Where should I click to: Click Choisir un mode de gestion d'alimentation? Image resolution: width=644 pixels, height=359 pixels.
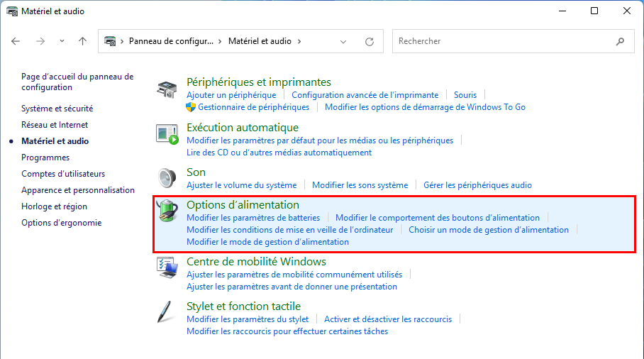489,230
